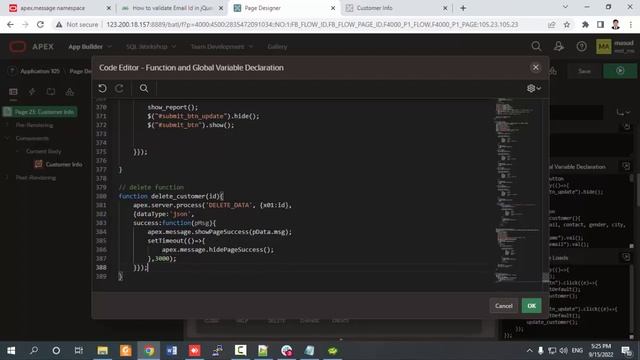Select the Dynamic Actions lightning tab
The height and width of the screenshot is (360, 640).
(32, 92)
